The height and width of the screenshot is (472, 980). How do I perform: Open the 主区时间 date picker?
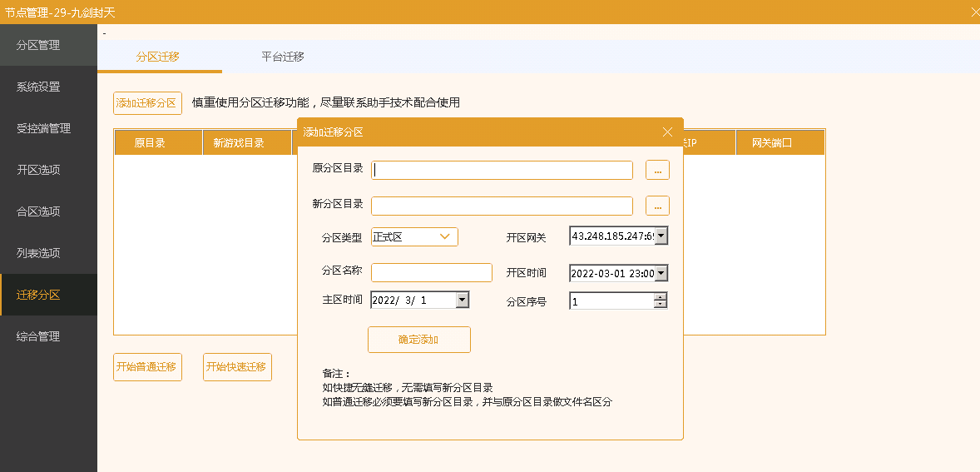point(463,300)
